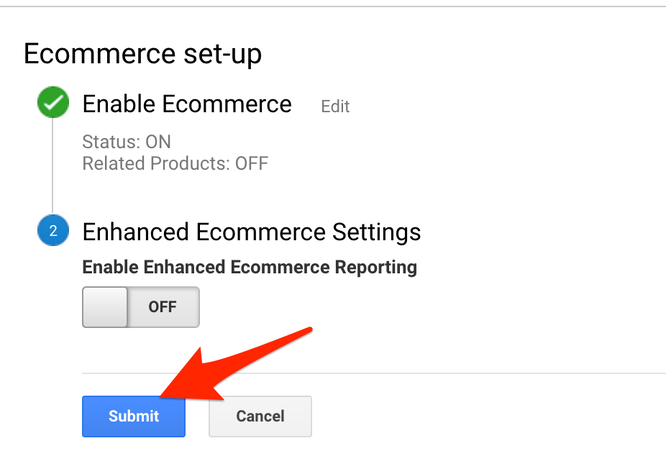666x469 pixels.
Task: Click the Related Products: OFF text
Action: point(175,163)
